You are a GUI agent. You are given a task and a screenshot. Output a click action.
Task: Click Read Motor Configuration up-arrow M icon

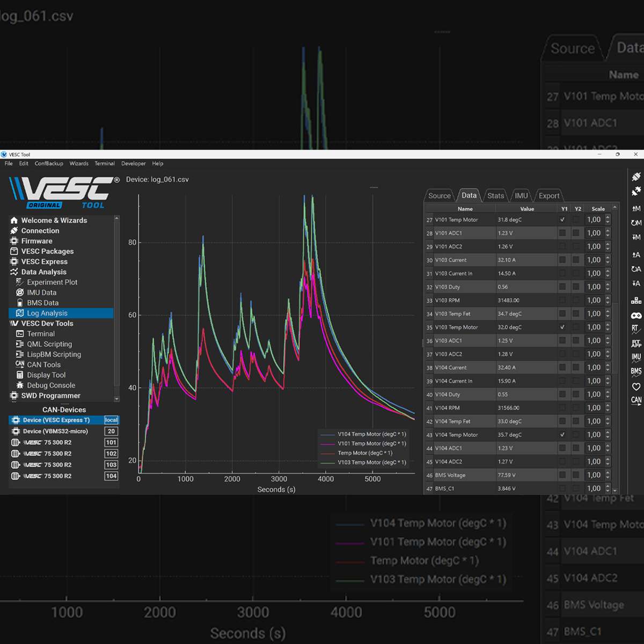(636, 208)
